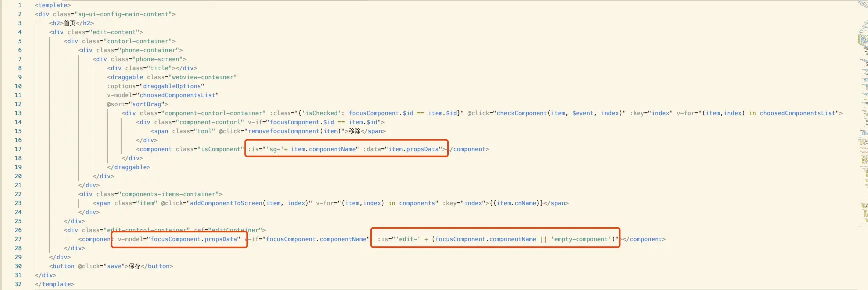The height and width of the screenshot is (290, 868).
Task: Click the 保存 button label text
Action: (x=135, y=266)
